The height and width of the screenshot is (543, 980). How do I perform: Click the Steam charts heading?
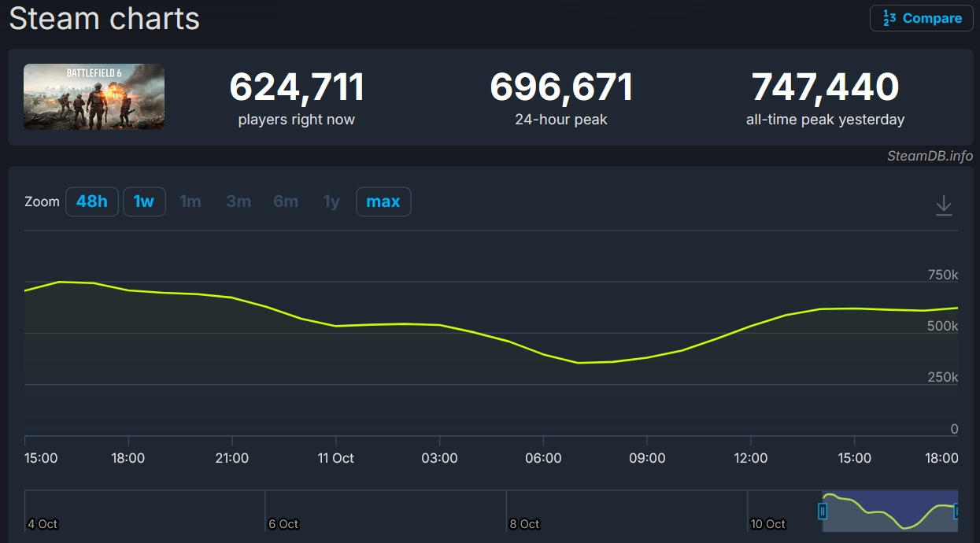[x=104, y=18]
